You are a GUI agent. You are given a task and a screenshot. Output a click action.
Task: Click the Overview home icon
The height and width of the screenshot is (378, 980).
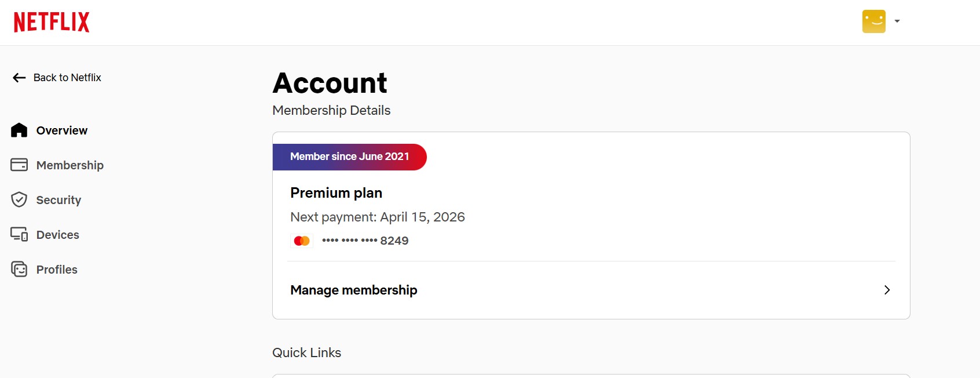(x=19, y=130)
